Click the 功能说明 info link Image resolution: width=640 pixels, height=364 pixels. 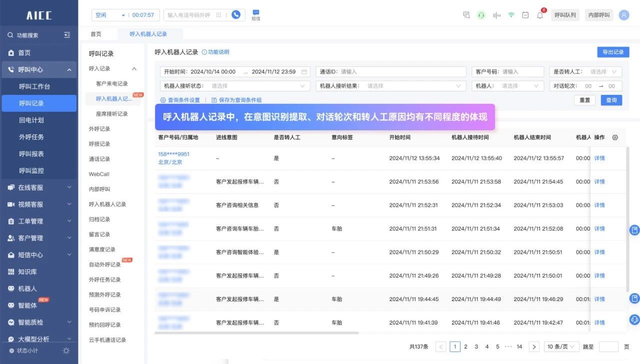coord(215,52)
